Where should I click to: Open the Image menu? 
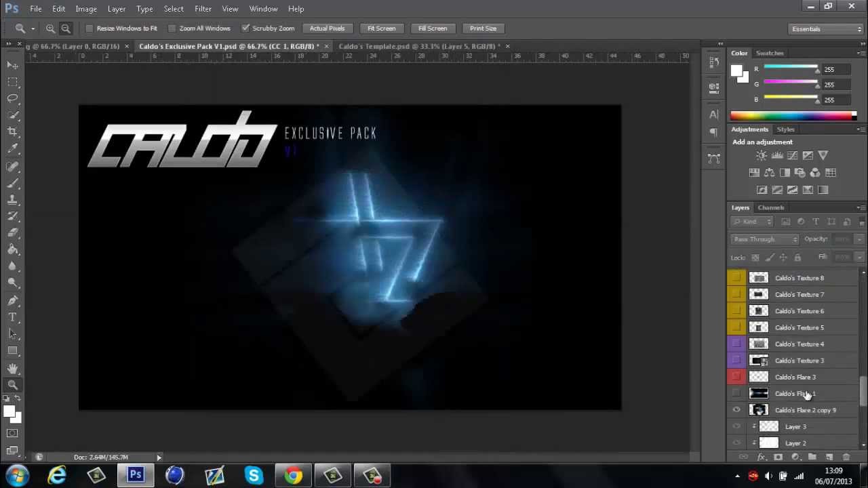pyautogui.click(x=86, y=9)
